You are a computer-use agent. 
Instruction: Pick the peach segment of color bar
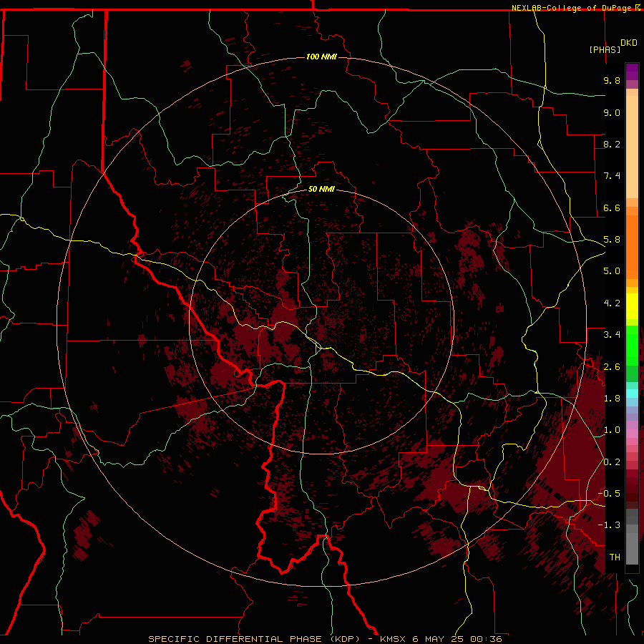[632, 146]
